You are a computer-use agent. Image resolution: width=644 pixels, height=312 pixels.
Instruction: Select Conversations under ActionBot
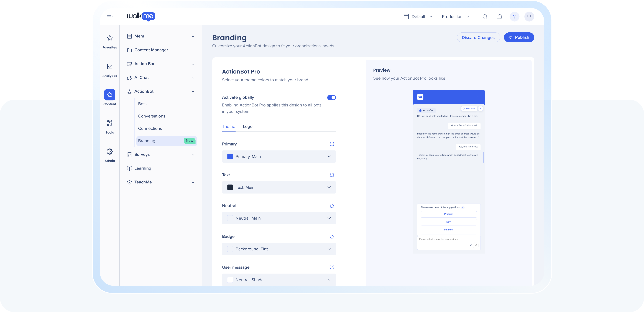[x=152, y=116]
